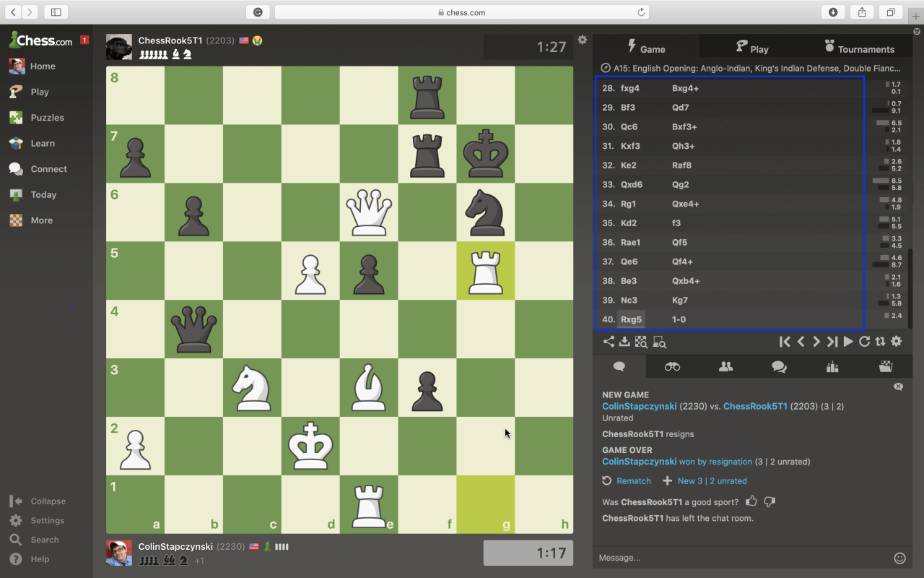The height and width of the screenshot is (578, 924).
Task: Open the Analysis board icon
Action: click(641, 342)
